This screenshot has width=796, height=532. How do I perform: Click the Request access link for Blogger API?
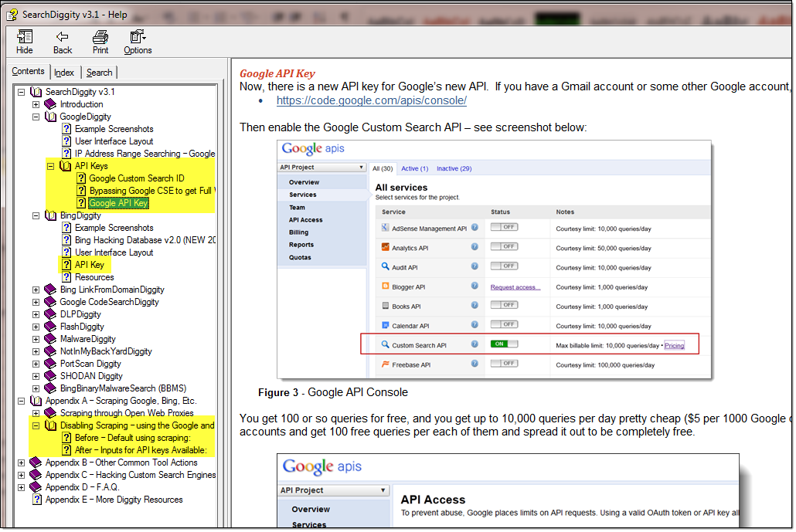click(x=515, y=287)
